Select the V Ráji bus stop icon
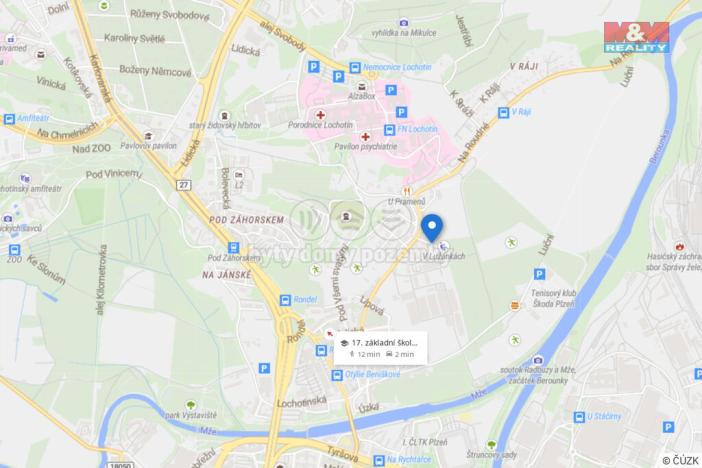The height and width of the screenshot is (468, 702). tap(503, 112)
